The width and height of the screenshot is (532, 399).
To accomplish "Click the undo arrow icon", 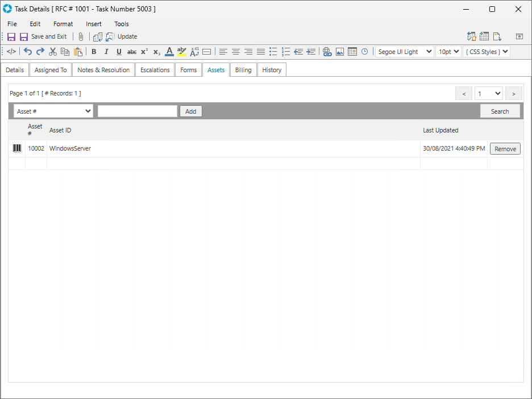I will (x=28, y=52).
